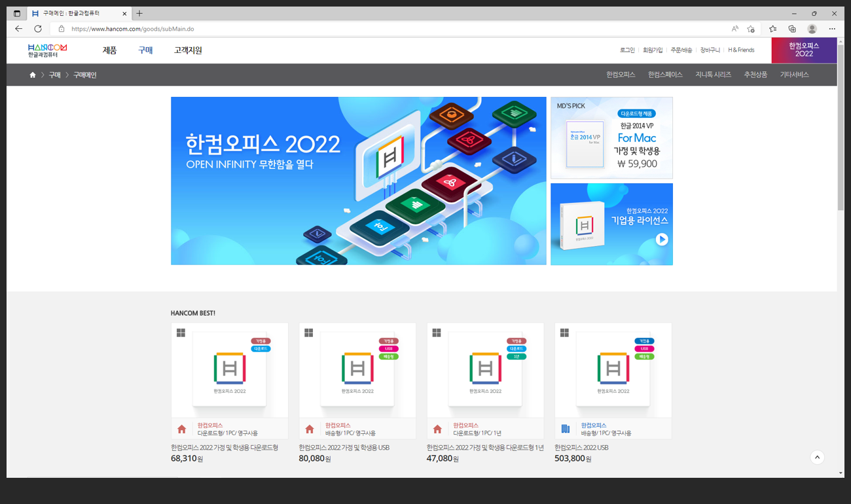Open product image of 가정 및 학생용 USB
Screen dimensions: 851x504
(x=357, y=370)
